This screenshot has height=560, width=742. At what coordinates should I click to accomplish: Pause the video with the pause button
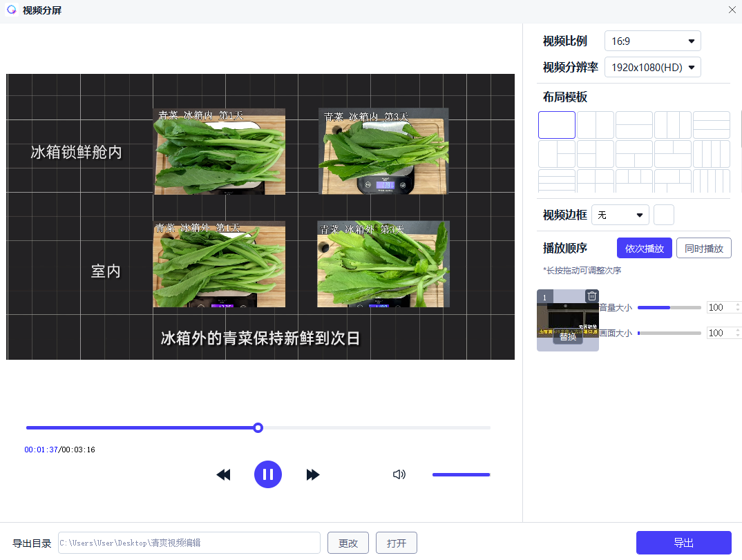coord(268,474)
